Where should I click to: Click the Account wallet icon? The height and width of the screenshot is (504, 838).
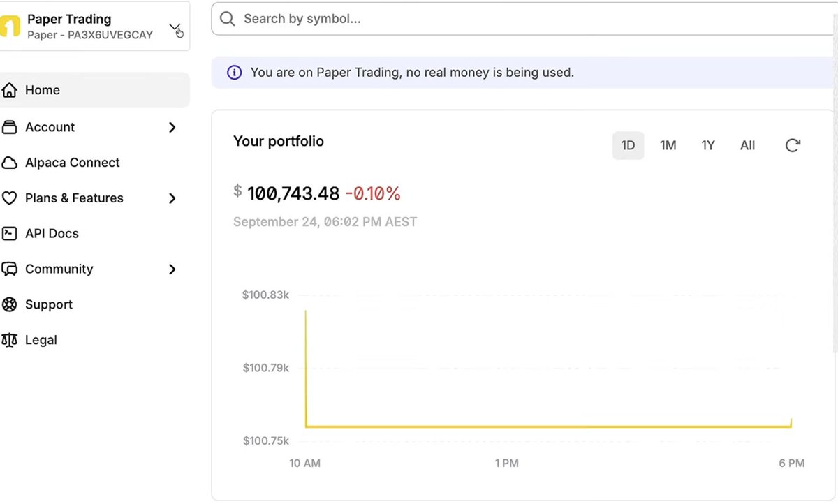click(x=9, y=127)
